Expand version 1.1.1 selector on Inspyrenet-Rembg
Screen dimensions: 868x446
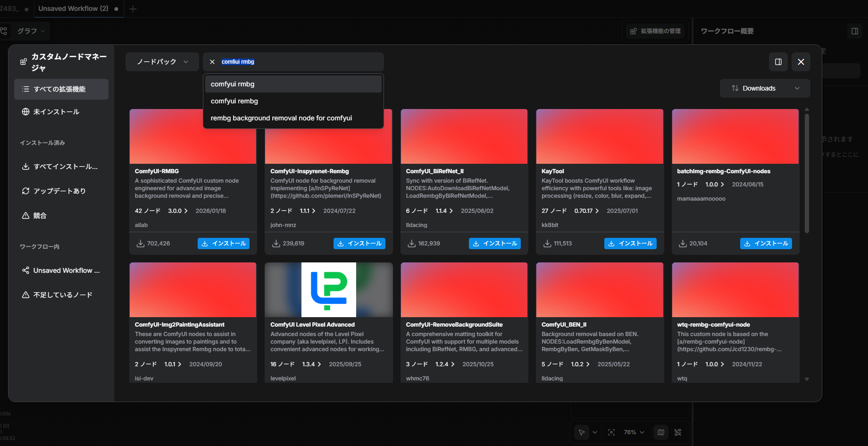pyautogui.click(x=308, y=211)
